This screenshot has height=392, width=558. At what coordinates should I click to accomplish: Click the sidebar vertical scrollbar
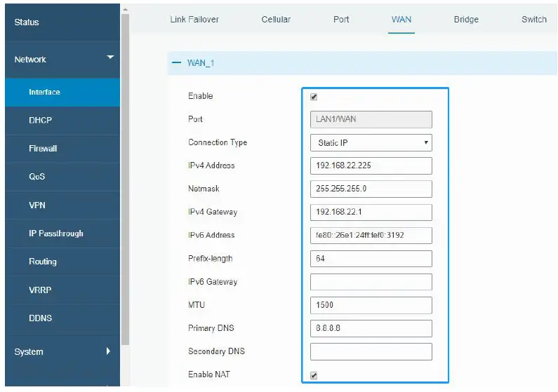125,180
